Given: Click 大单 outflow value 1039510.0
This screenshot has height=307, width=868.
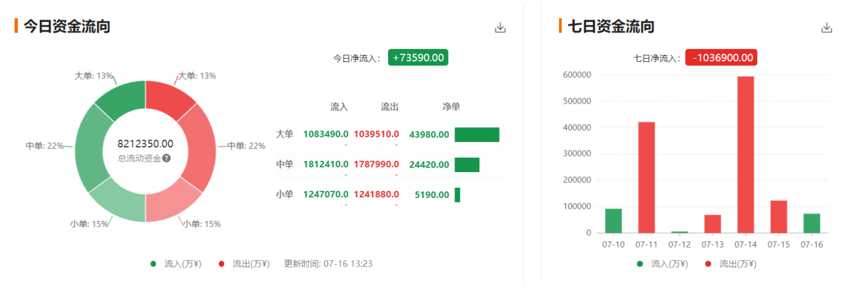Looking at the screenshot, I should tap(376, 134).
